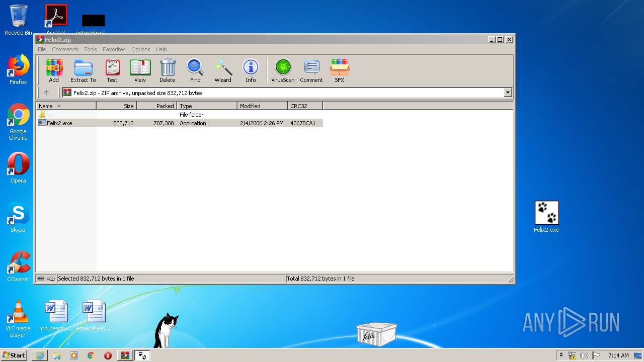The image size is (644, 362).
Task: Select the Firefox desktop shortcut
Action: click(18, 69)
